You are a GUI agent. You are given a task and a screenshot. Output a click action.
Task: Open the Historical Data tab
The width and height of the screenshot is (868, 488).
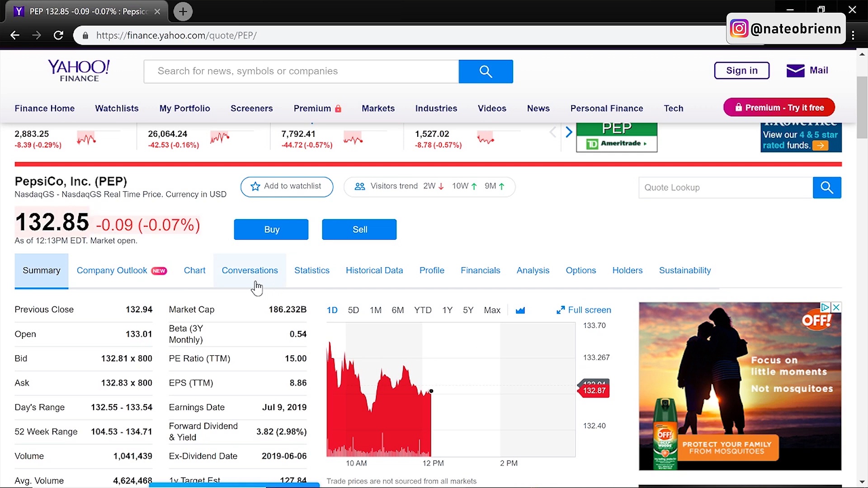374,270
